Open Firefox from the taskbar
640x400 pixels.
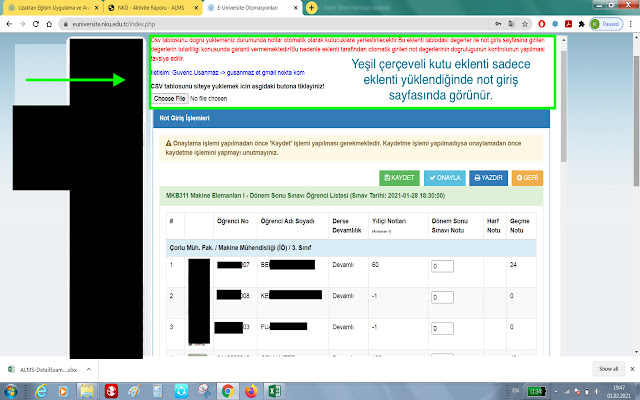[x=251, y=391]
